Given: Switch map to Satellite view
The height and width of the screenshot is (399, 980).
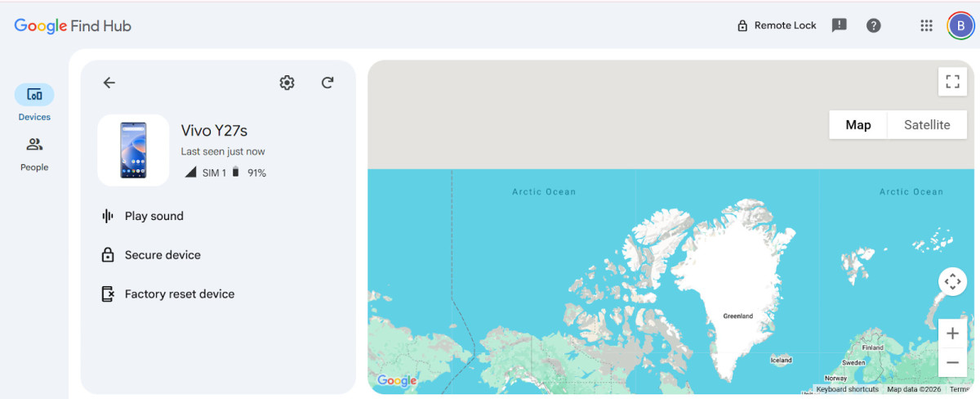Looking at the screenshot, I should (x=927, y=125).
